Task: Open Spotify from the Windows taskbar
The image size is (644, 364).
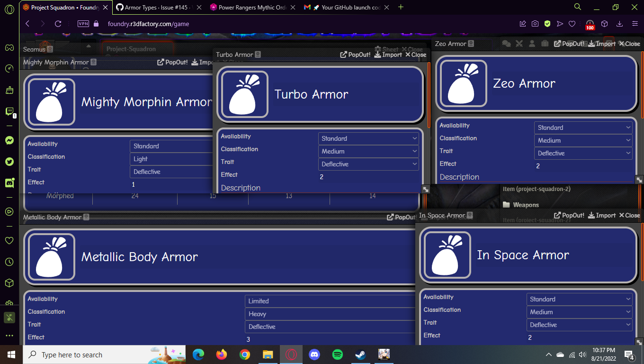Action: pos(337,355)
